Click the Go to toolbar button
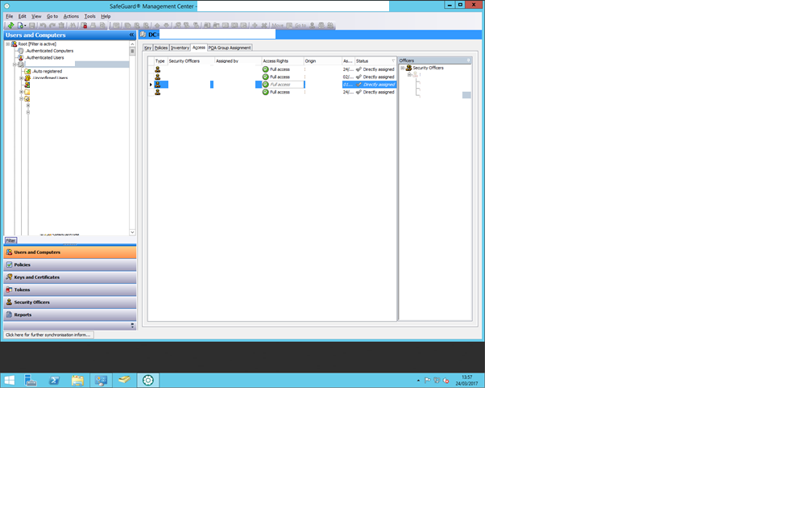This screenshot has height=508, width=812. click(x=300, y=26)
